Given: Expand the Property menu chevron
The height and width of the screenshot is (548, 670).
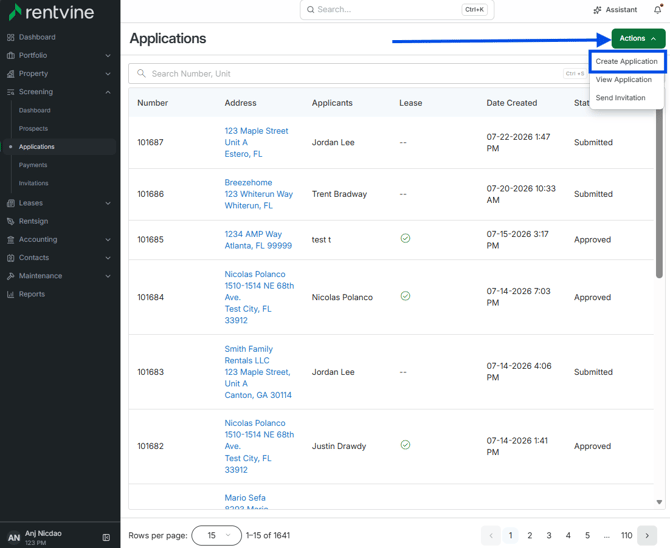Looking at the screenshot, I should tap(108, 74).
